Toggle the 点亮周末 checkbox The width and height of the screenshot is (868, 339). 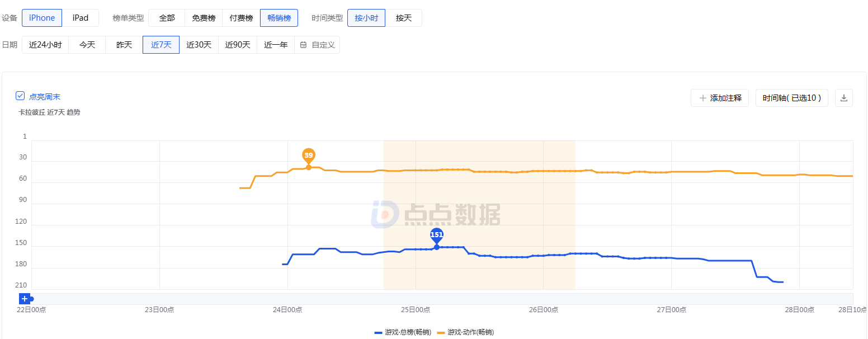[x=20, y=96]
